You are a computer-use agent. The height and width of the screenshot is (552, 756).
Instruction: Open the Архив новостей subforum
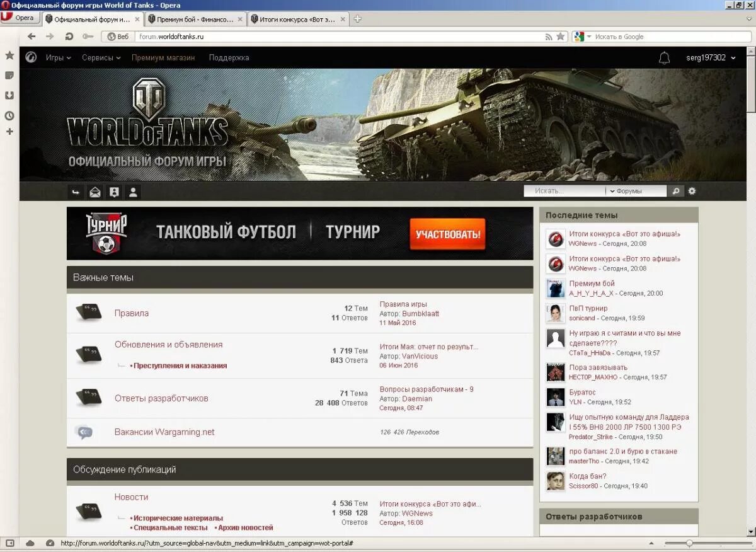(x=246, y=527)
